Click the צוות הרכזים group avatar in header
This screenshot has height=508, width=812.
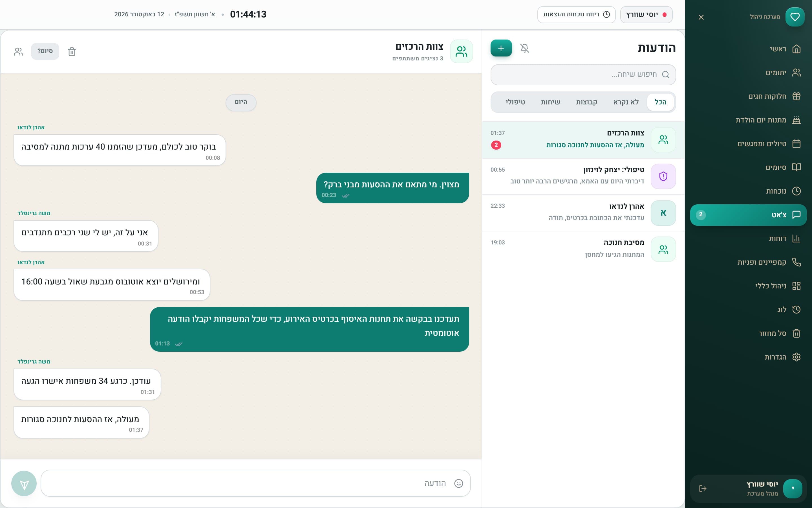(x=461, y=51)
